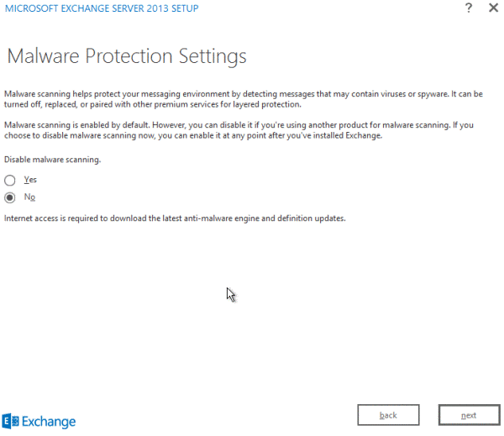Select the No radio button

(x=9, y=197)
